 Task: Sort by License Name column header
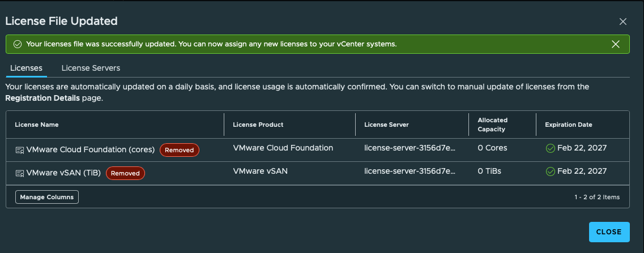coord(37,125)
